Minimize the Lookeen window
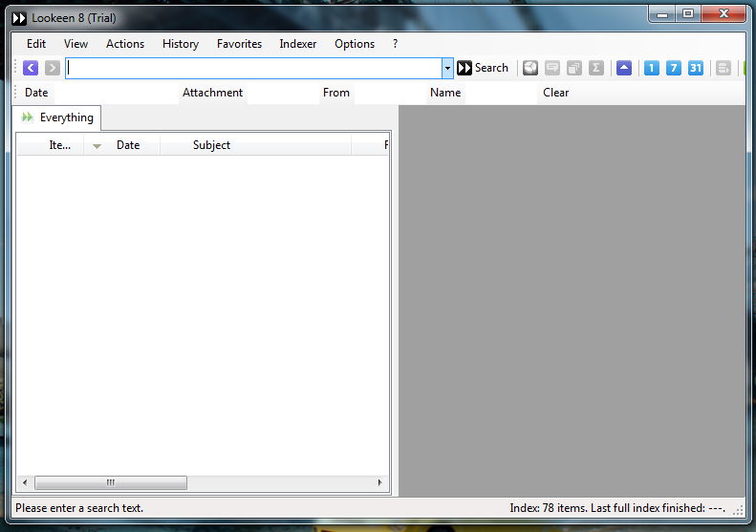756x532 pixels. [662, 14]
